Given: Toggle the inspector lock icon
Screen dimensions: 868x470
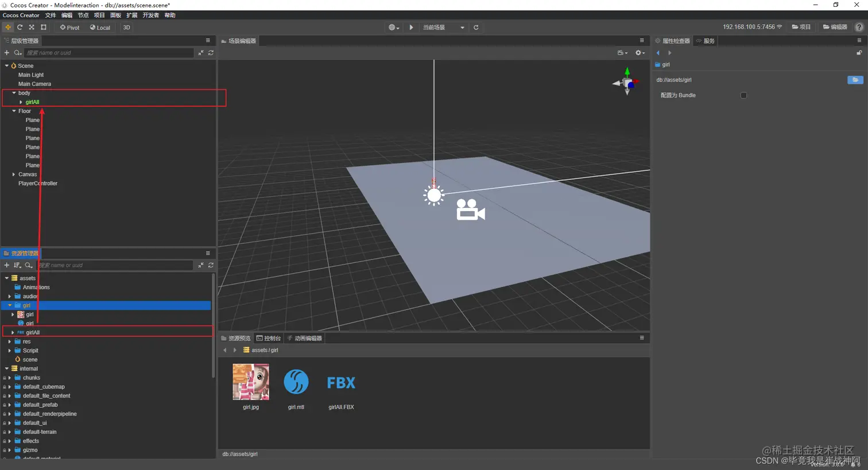Looking at the screenshot, I should [859, 53].
